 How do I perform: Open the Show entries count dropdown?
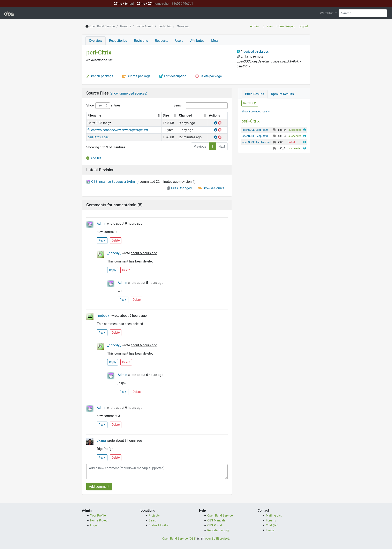102,105
